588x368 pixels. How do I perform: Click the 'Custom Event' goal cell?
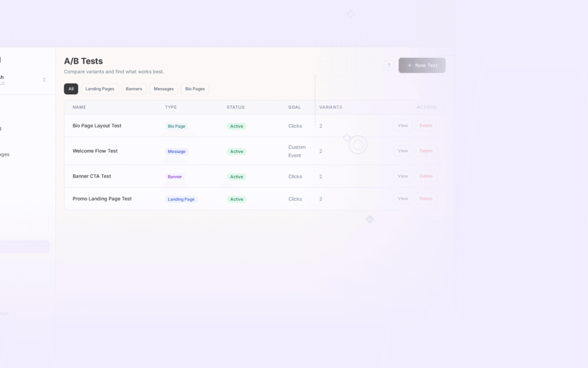click(x=297, y=151)
